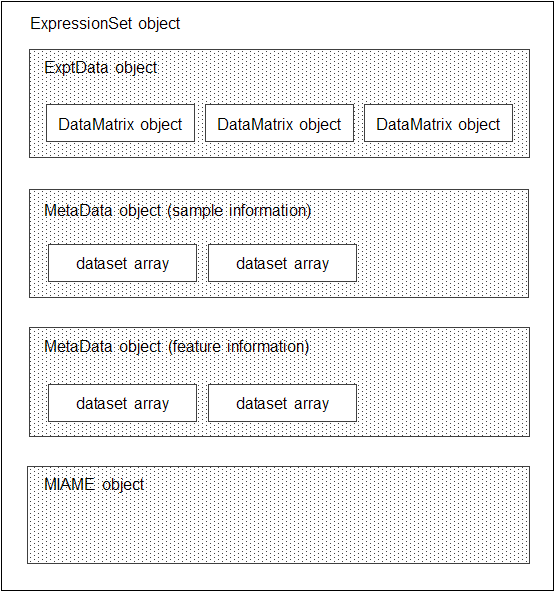This screenshot has width=555, height=592.
Task: Click '(feature information)' text in the MetaData label
Action: 238,347
